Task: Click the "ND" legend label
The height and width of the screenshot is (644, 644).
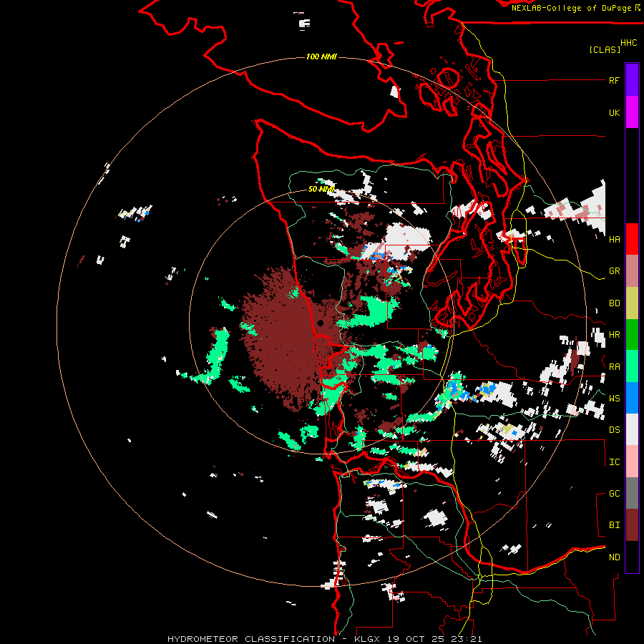Action: 614,557
